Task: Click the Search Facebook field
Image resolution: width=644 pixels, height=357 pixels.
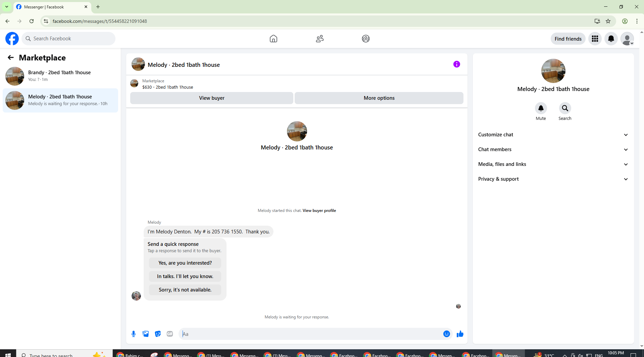Action: click(x=69, y=39)
